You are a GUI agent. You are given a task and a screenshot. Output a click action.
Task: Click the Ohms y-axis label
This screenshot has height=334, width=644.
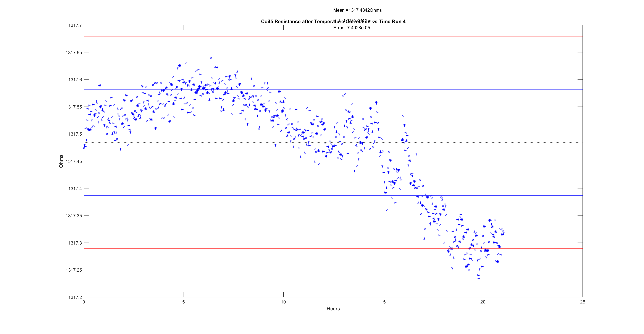[61, 161]
